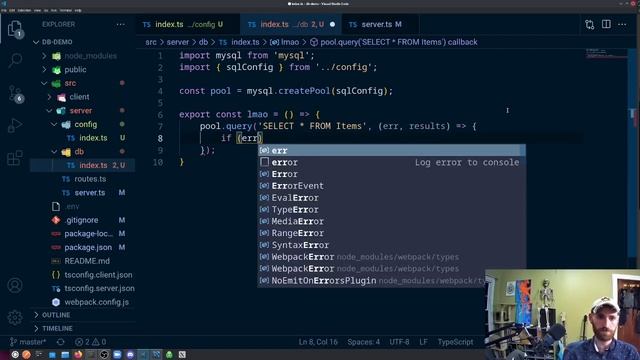Select 'EvalError' suggestion
This screenshot has width=640, height=360.
pyautogui.click(x=391, y=198)
